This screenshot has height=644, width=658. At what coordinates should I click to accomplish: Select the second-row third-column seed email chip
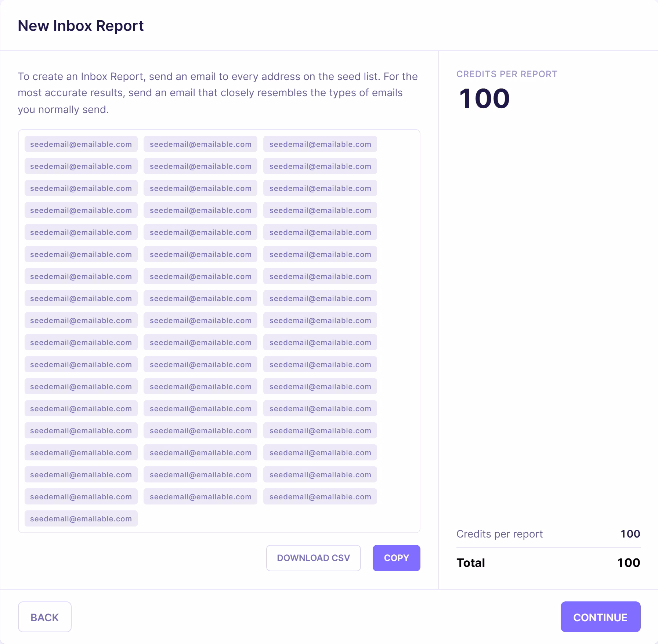[x=320, y=166]
